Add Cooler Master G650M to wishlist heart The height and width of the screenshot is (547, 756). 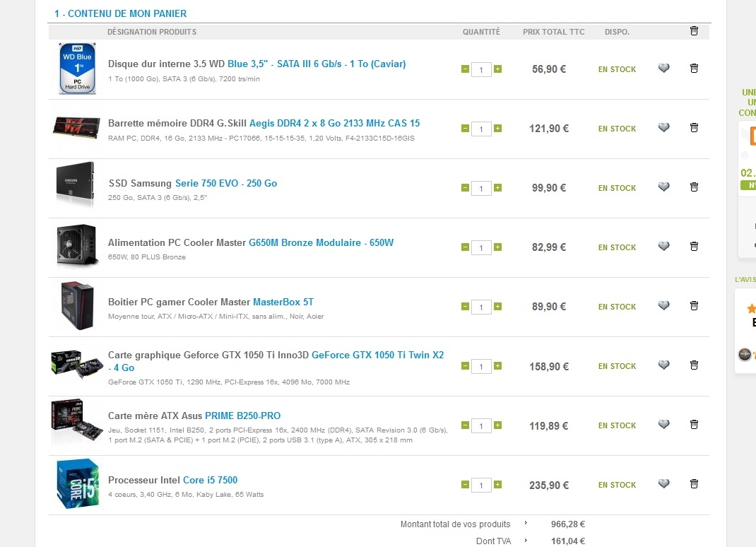pos(664,246)
